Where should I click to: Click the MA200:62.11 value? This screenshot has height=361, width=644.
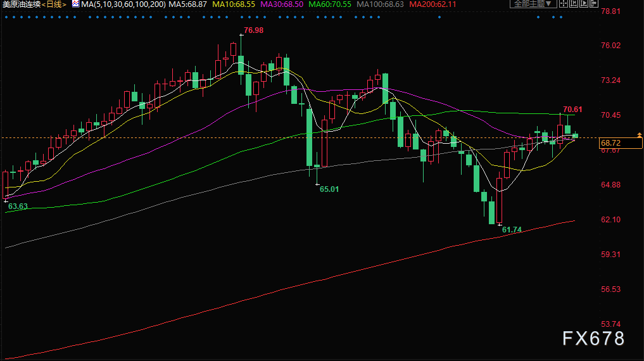pyautogui.click(x=432, y=4)
